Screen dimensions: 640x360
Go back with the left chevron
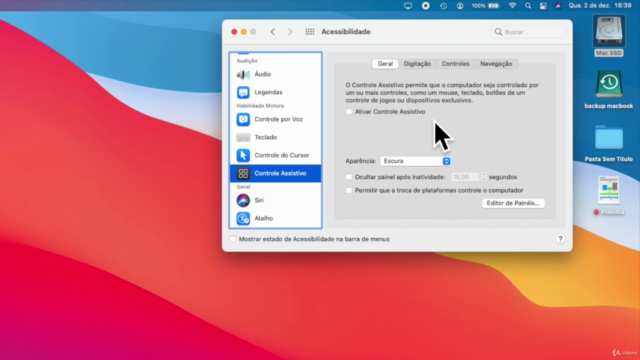273,32
